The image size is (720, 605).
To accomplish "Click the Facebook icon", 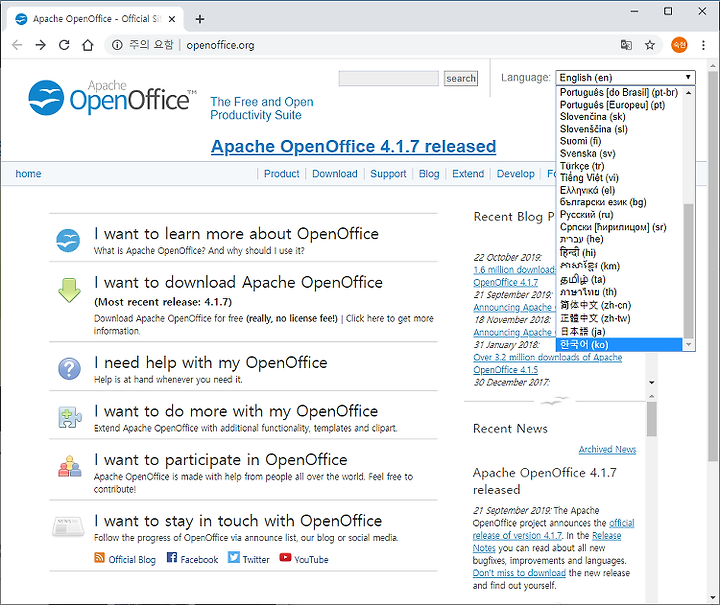I will 172,557.
